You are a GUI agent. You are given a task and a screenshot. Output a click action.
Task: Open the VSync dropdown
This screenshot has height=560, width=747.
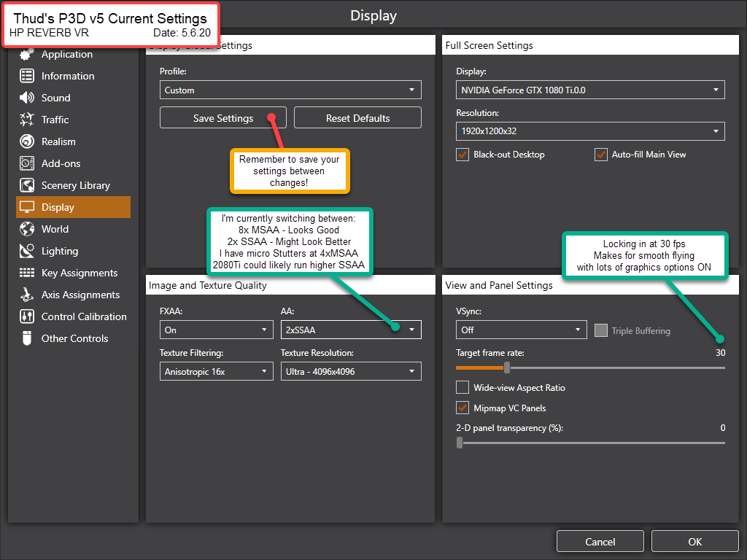click(521, 330)
